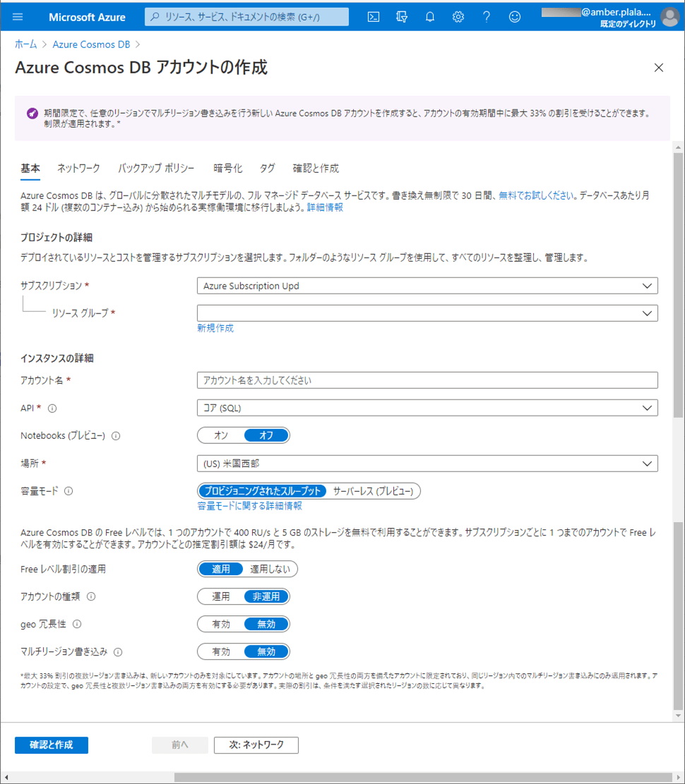Show info tooltip for API

pyautogui.click(x=52, y=409)
